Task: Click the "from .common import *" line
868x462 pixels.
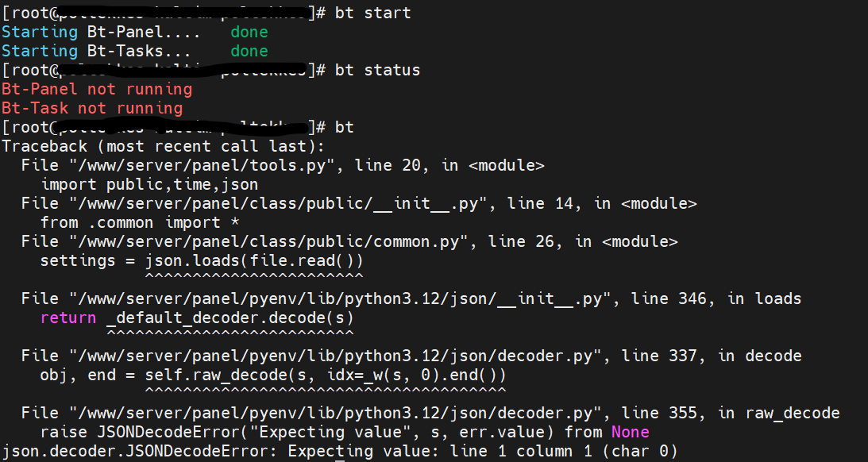Action: coord(130,222)
